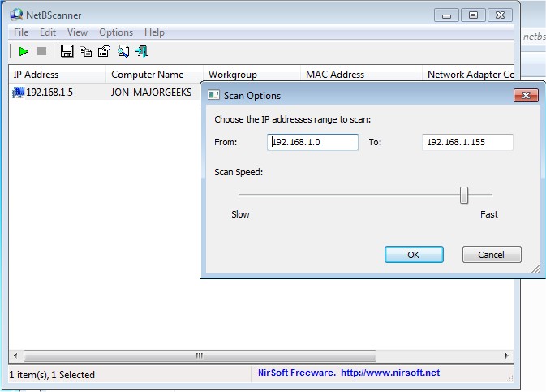Cancel the Scan Options dialog
Screen dimensions: 546x392
492,255
